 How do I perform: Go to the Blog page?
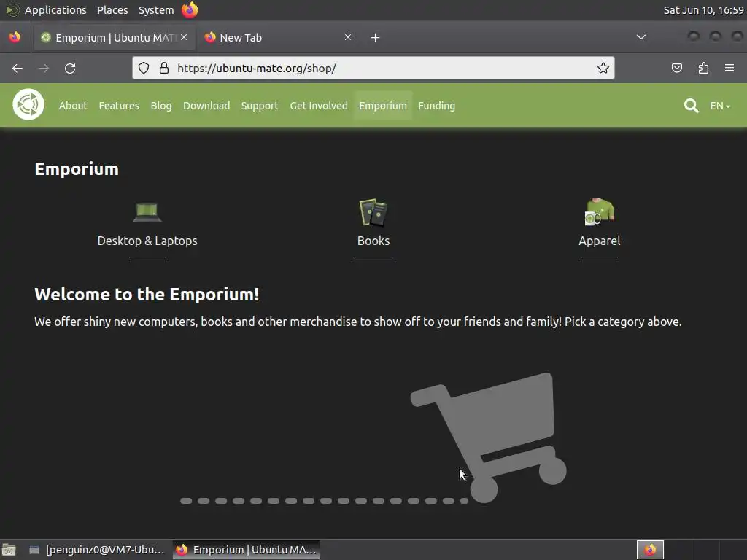161,106
